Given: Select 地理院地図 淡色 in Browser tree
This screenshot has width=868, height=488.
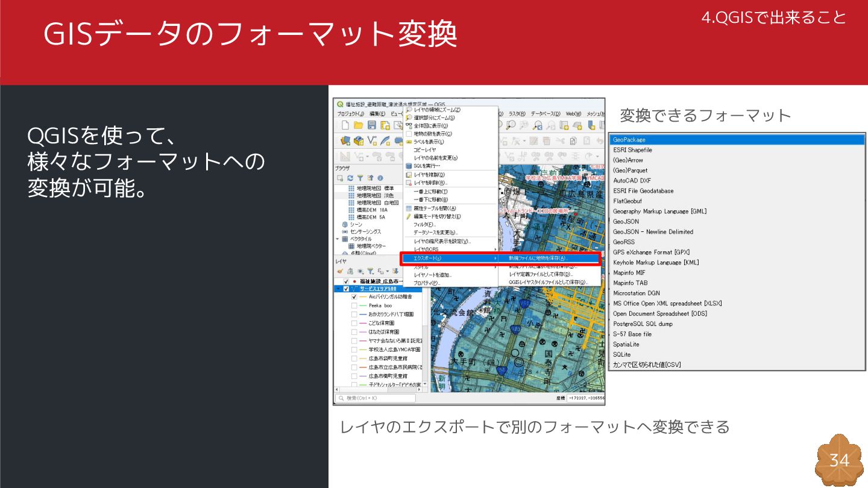Looking at the screenshot, I should point(374,195).
